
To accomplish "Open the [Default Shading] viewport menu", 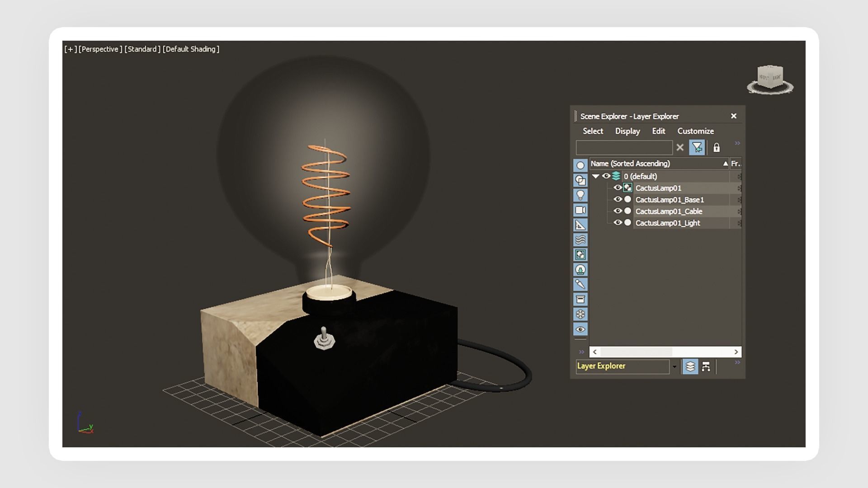I will (191, 49).
